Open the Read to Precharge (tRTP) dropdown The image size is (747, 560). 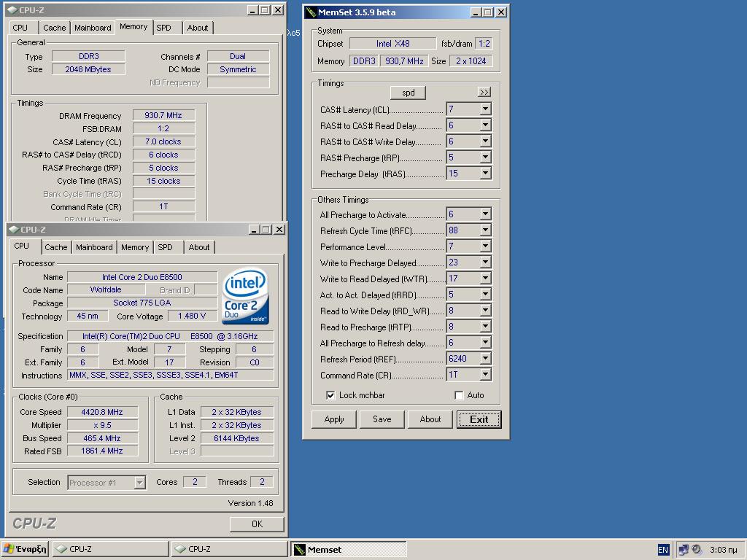pyautogui.click(x=485, y=327)
